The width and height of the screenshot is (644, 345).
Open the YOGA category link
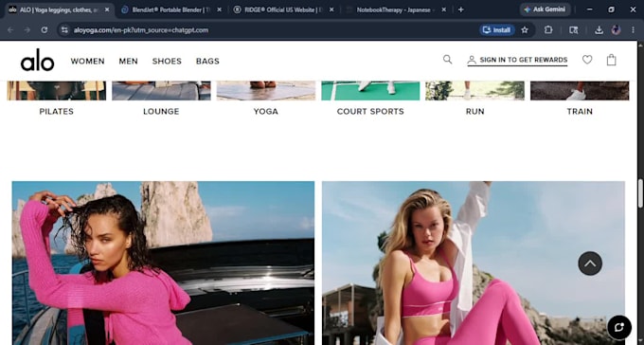(266, 112)
